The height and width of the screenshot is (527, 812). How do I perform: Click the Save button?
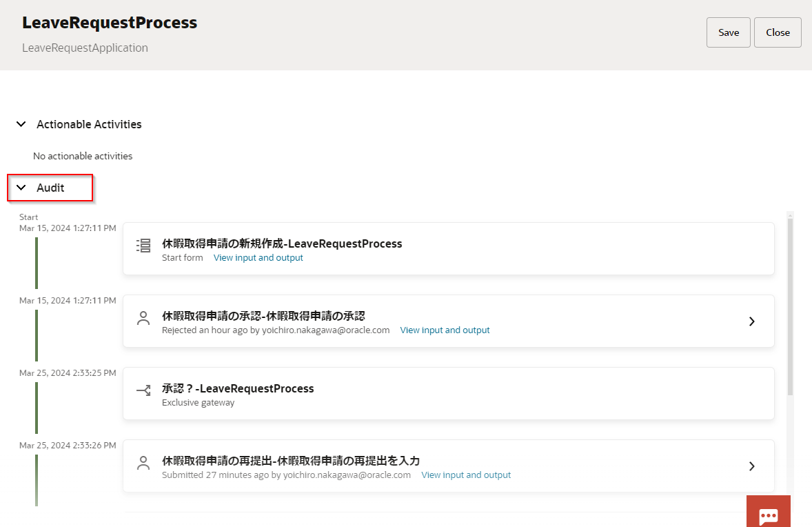tap(729, 32)
